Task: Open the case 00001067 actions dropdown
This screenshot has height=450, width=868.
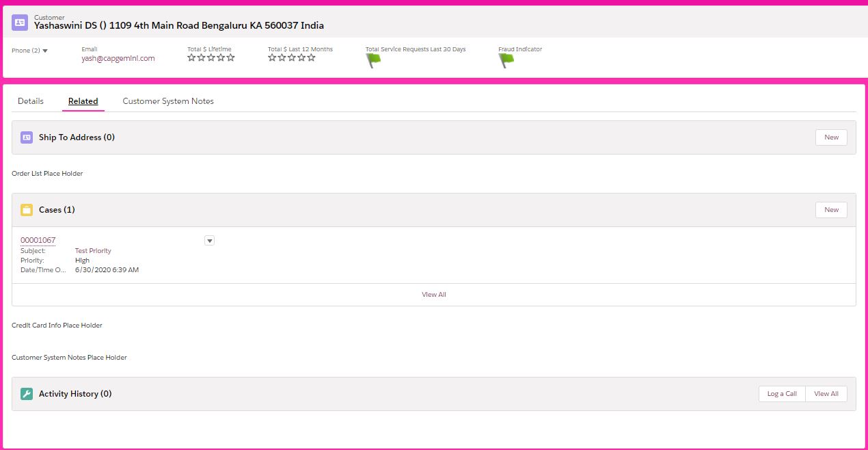Action: pos(210,240)
